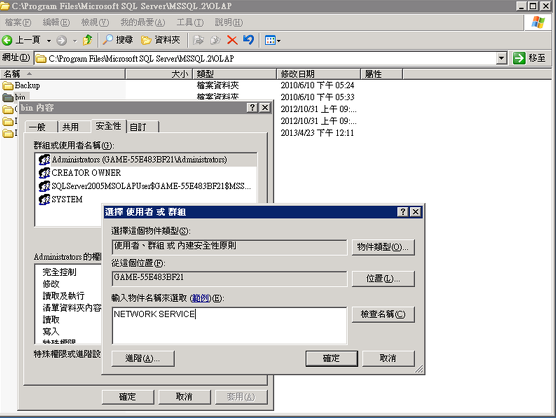
Task: Open the Search (搜尋) toolbar button
Action: [118, 40]
